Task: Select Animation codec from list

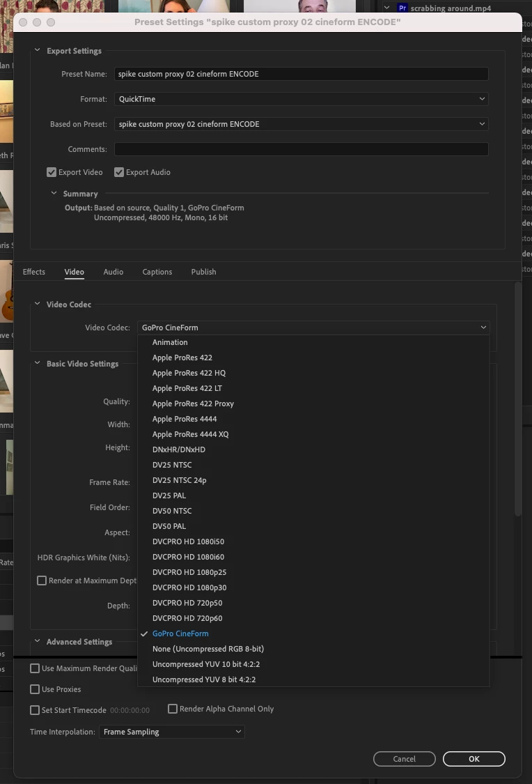Action: [x=314, y=342]
